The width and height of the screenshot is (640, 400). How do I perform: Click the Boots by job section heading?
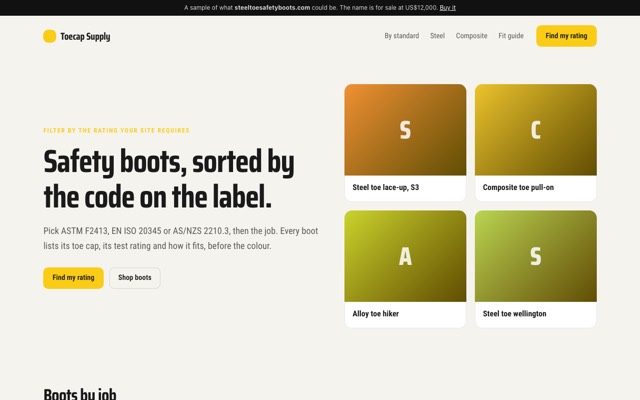[x=80, y=394]
